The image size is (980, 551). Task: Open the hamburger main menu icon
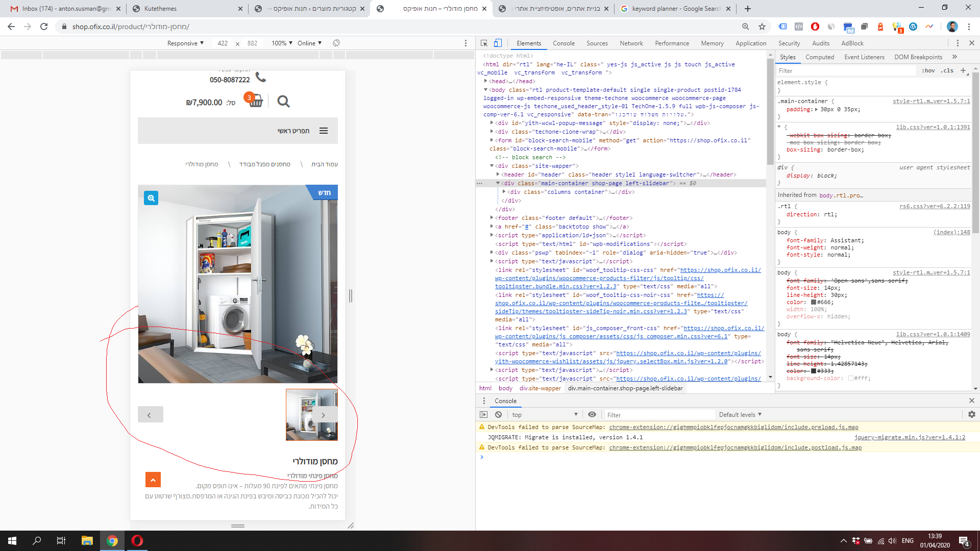pos(324,131)
